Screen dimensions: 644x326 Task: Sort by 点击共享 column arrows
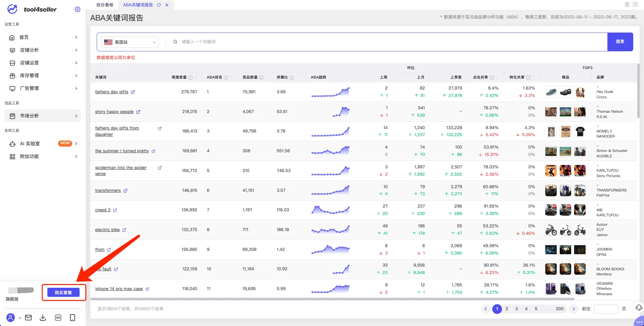tap(497, 77)
